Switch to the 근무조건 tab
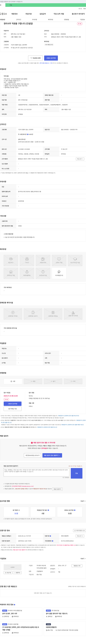The width and height of the screenshot is (86, 644). 19,20
